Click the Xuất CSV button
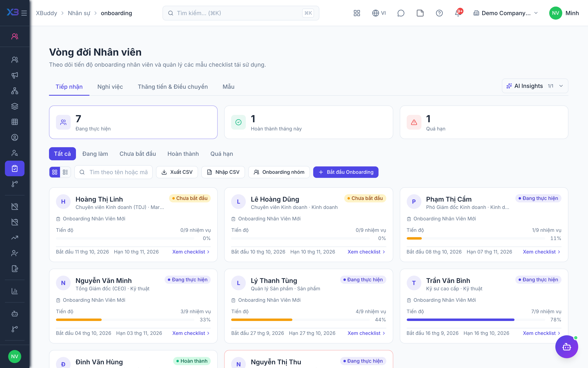Viewport: 588px width, 368px height. pos(177,172)
